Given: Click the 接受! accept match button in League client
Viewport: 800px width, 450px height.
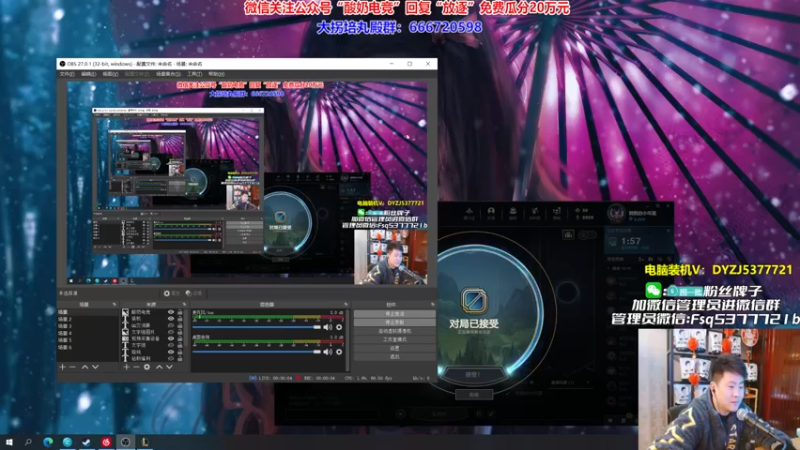Looking at the screenshot, I should point(473,374).
